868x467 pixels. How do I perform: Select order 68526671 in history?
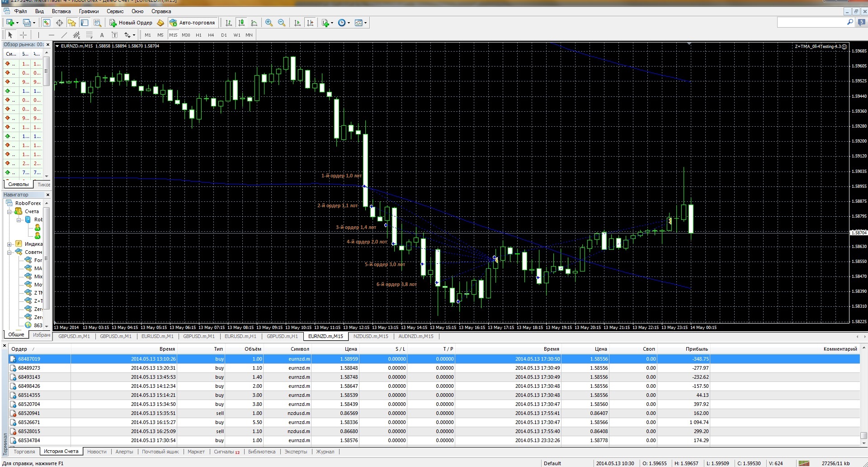[x=434, y=422]
